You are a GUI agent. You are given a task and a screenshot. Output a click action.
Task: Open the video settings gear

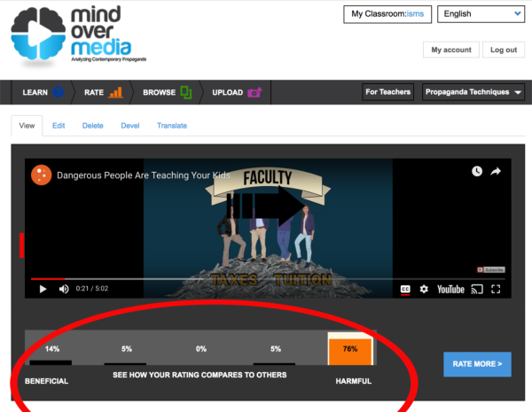click(424, 289)
